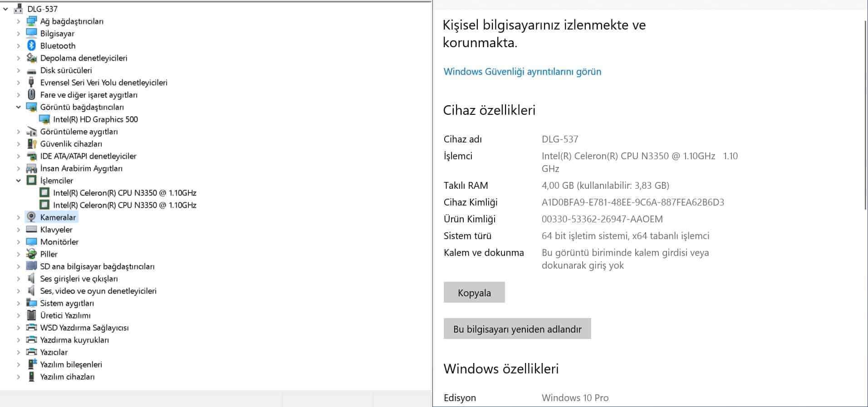Expand the Bluetooth category arrow

(18, 45)
